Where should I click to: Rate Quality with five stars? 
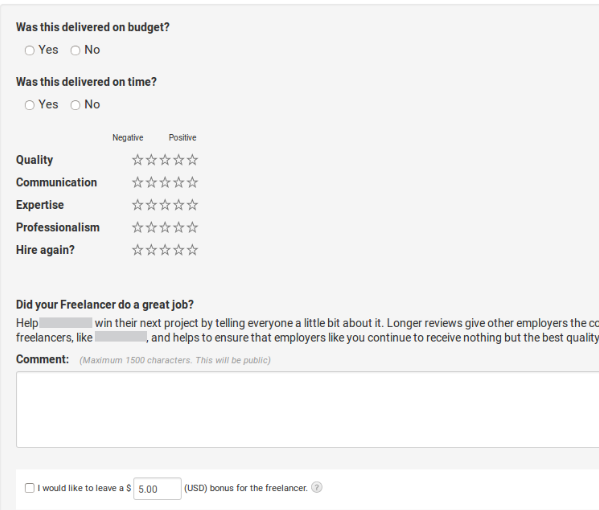(193, 160)
